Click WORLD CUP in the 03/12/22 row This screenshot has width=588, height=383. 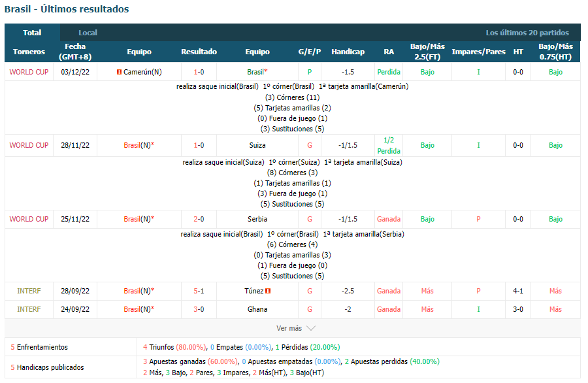pos(29,72)
